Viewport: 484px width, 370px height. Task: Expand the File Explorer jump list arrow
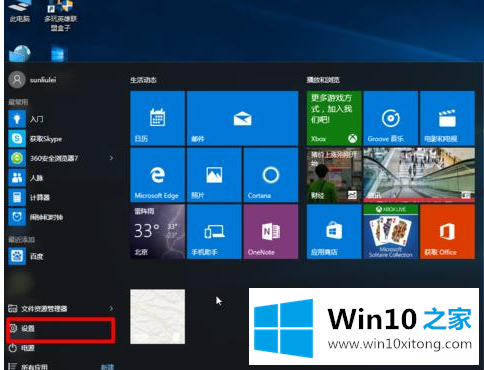click(x=111, y=309)
